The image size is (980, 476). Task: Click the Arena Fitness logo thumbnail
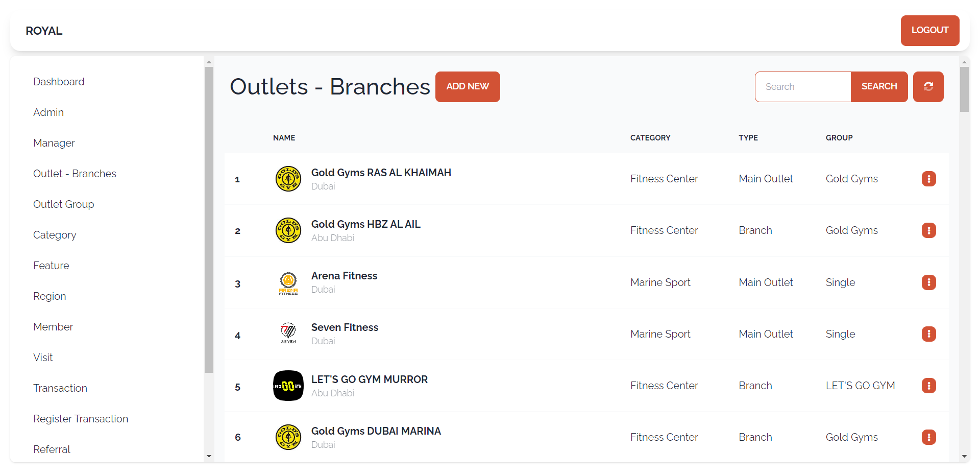[x=288, y=283]
